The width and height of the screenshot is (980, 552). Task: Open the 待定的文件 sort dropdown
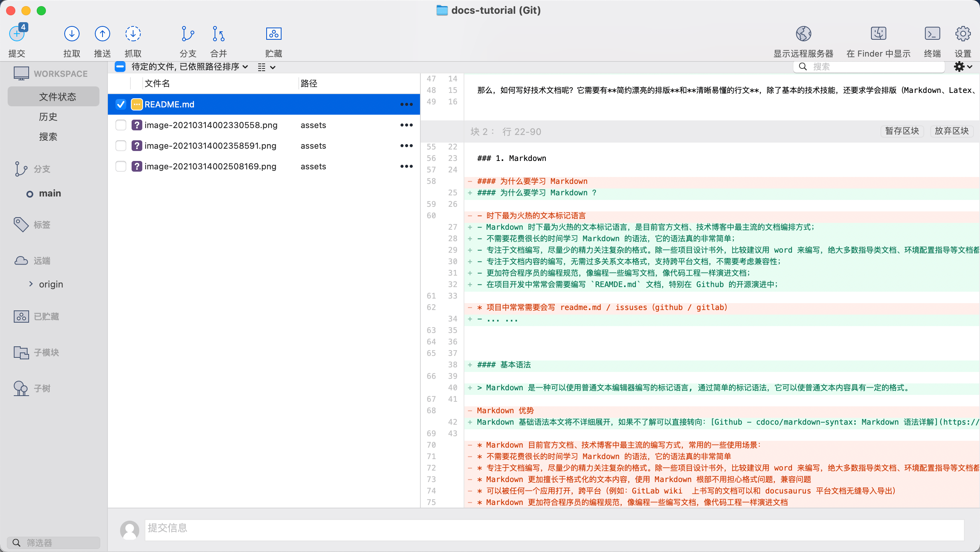pos(189,67)
